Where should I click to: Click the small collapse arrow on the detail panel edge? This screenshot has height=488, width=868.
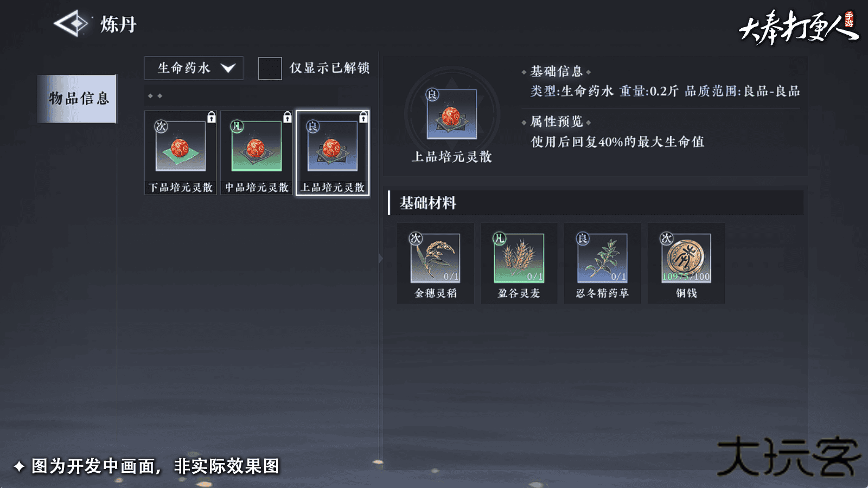point(380,259)
